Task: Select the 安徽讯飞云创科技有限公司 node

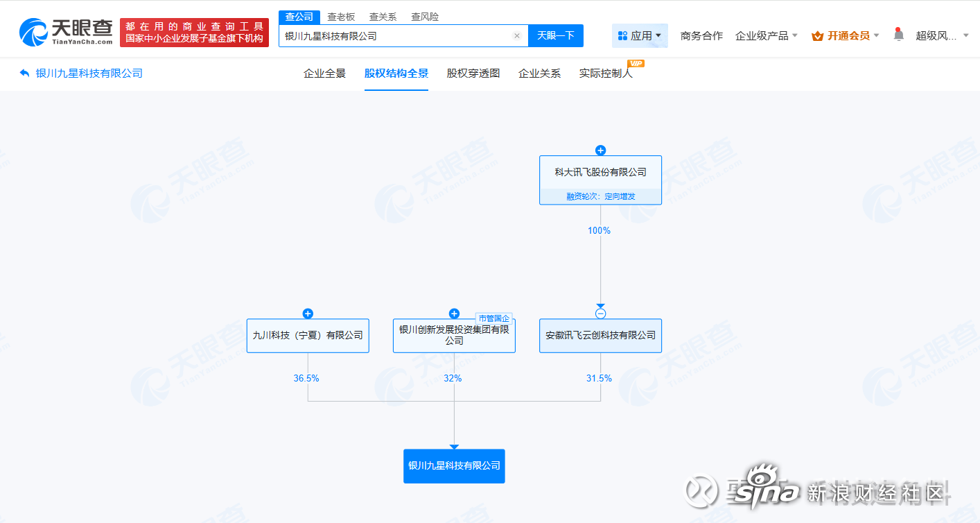Action: click(600, 336)
